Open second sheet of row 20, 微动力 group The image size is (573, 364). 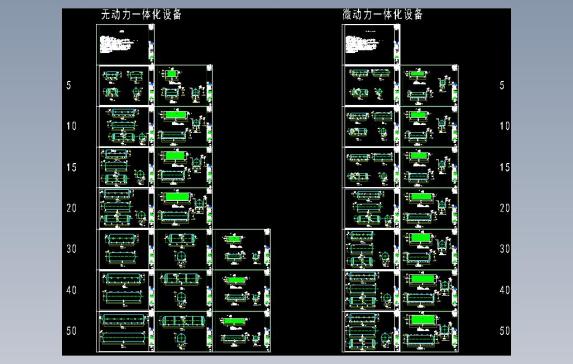[x=429, y=209]
